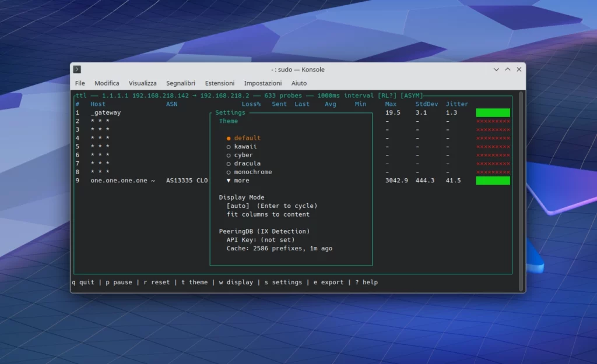Image resolution: width=597 pixels, height=364 pixels.
Task: Select the default theme radio option
Action: tap(243, 138)
